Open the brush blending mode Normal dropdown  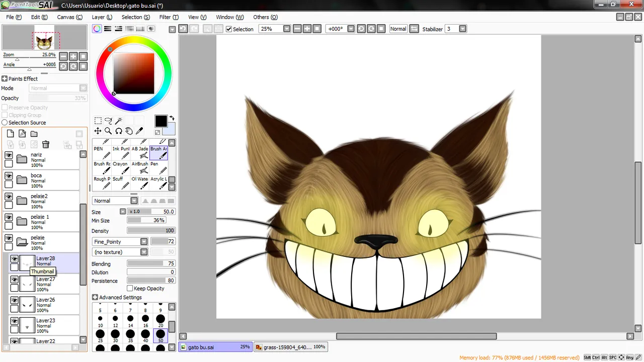(x=134, y=201)
